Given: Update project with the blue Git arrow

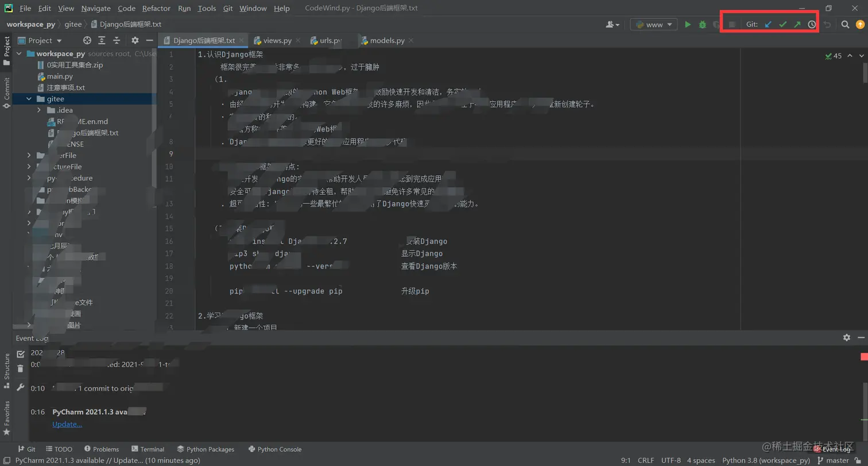Looking at the screenshot, I should tap(768, 25).
